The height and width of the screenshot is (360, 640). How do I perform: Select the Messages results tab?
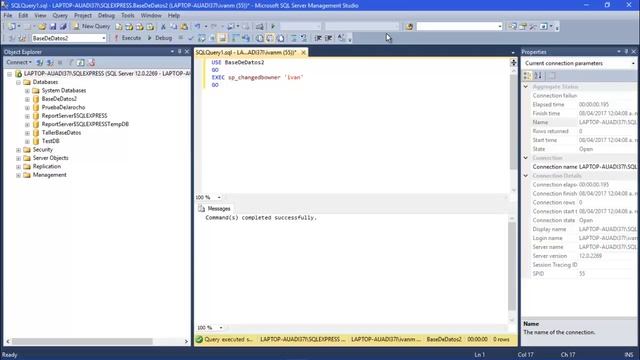[x=215, y=209]
